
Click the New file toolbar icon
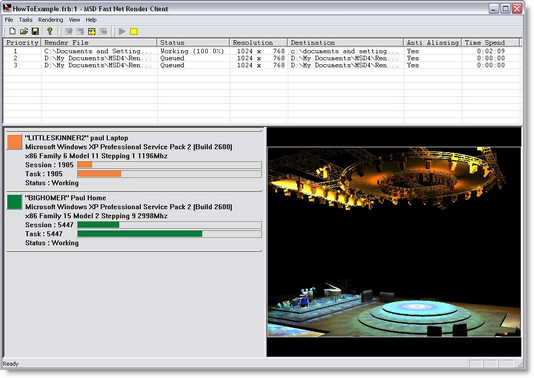click(12, 31)
